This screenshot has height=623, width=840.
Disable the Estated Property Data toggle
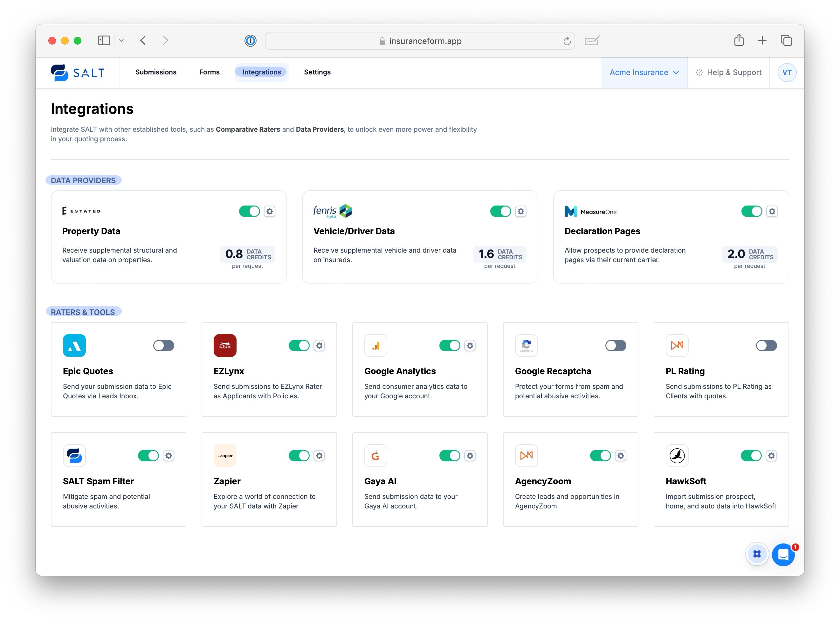tap(249, 212)
